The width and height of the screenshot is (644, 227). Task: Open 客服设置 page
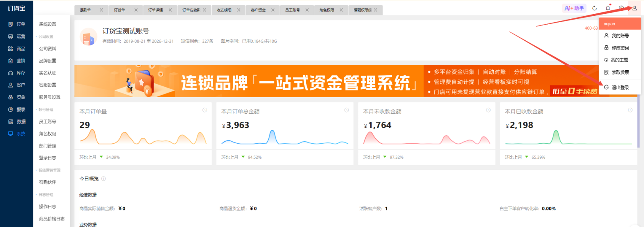48,85
